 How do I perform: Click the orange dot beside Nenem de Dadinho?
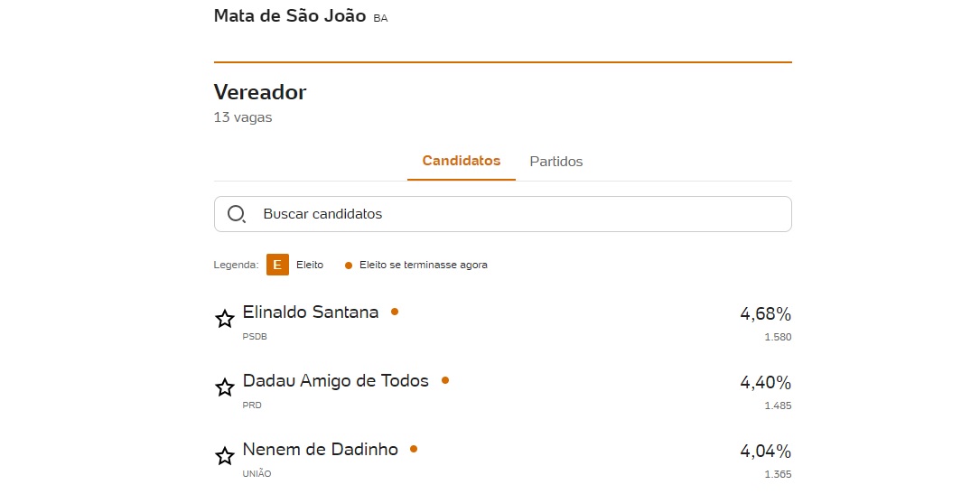coord(413,449)
